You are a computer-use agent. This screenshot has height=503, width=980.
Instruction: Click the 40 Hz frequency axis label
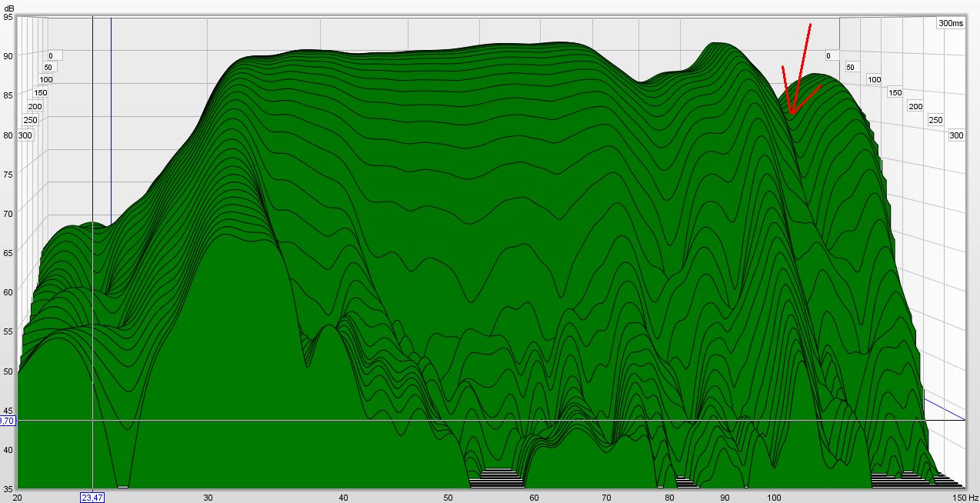[343, 498]
